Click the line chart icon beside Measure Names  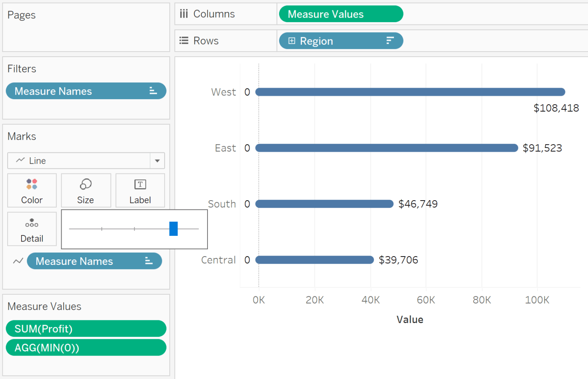click(x=18, y=261)
